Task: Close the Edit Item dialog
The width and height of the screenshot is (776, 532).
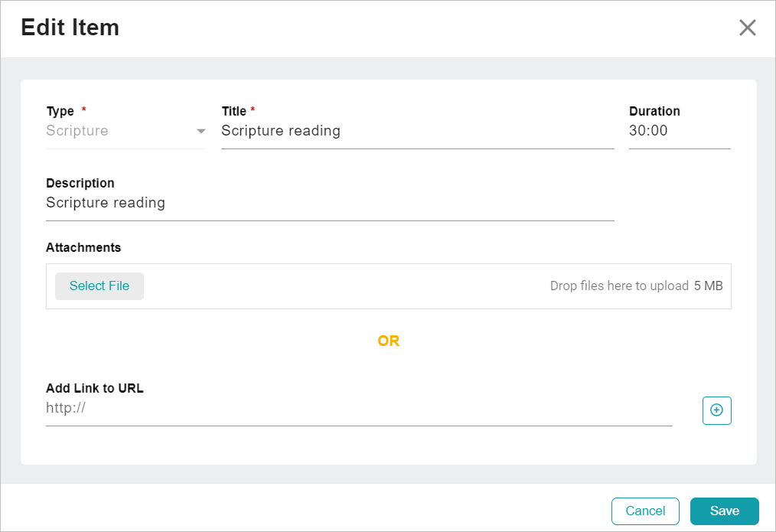Action: point(747,28)
